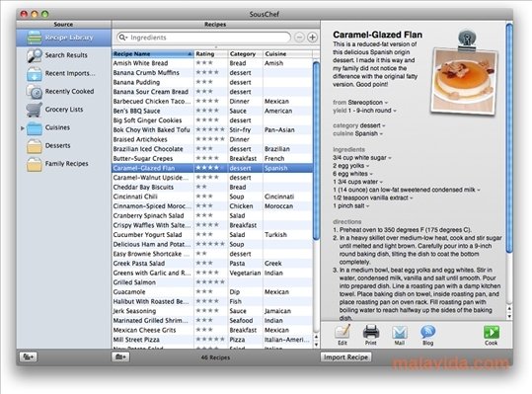Select the 'Jerk Seasoning' recipe
This screenshot has height=394, width=532.
point(134,311)
